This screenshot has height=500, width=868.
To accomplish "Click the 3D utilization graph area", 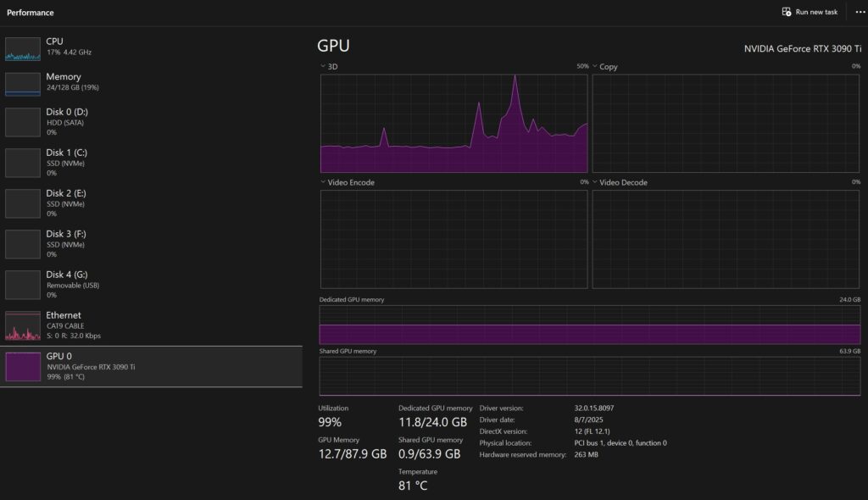I will coord(453,123).
